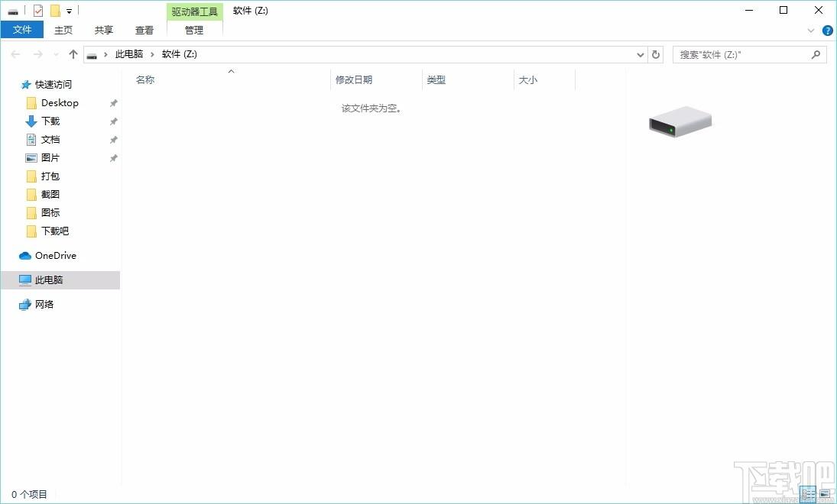Image resolution: width=837 pixels, height=504 pixels.
Task: Click the 该文件夹为空。 message text
Action: click(x=371, y=108)
